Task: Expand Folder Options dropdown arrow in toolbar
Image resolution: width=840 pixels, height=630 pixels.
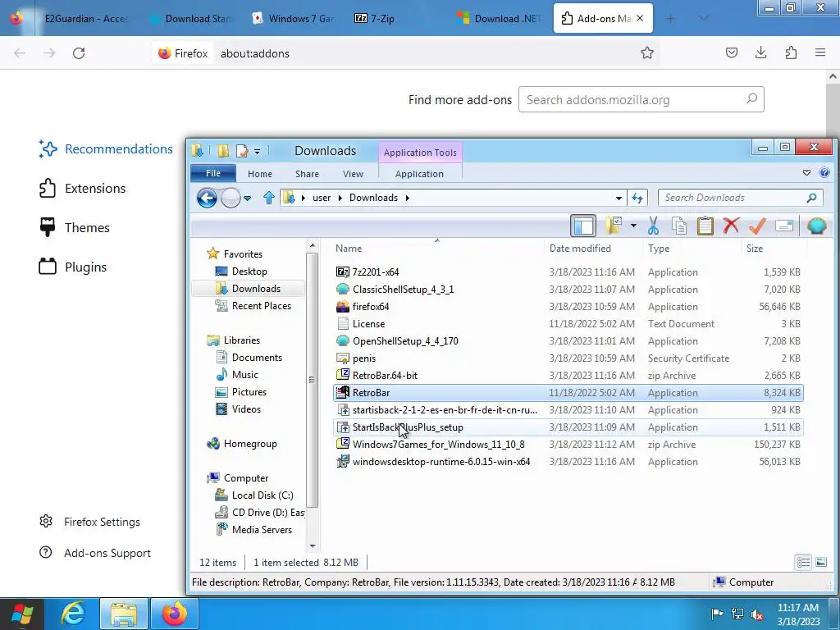Action: 633,226
